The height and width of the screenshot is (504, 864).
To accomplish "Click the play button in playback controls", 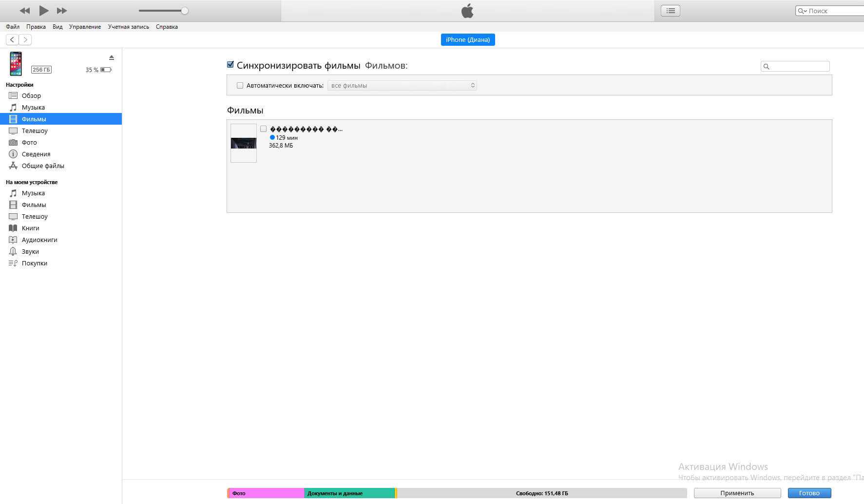I will [43, 10].
